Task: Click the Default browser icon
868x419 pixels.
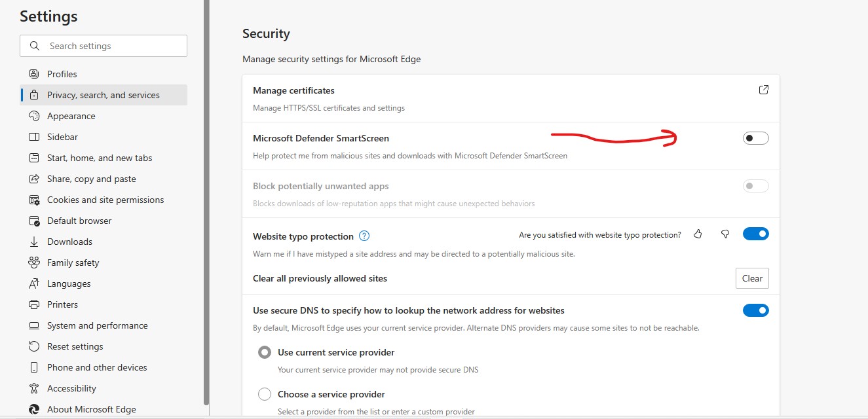Action: [34, 221]
